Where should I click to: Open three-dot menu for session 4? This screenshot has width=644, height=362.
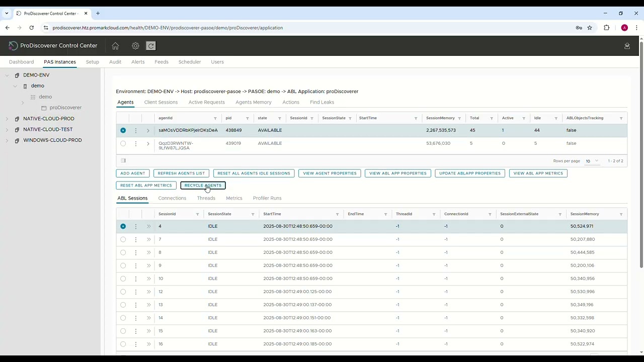coord(135,226)
